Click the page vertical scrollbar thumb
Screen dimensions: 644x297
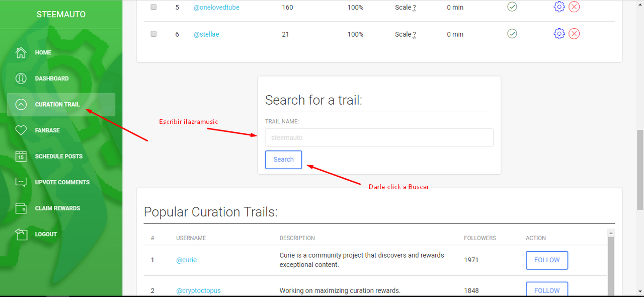click(x=640, y=170)
